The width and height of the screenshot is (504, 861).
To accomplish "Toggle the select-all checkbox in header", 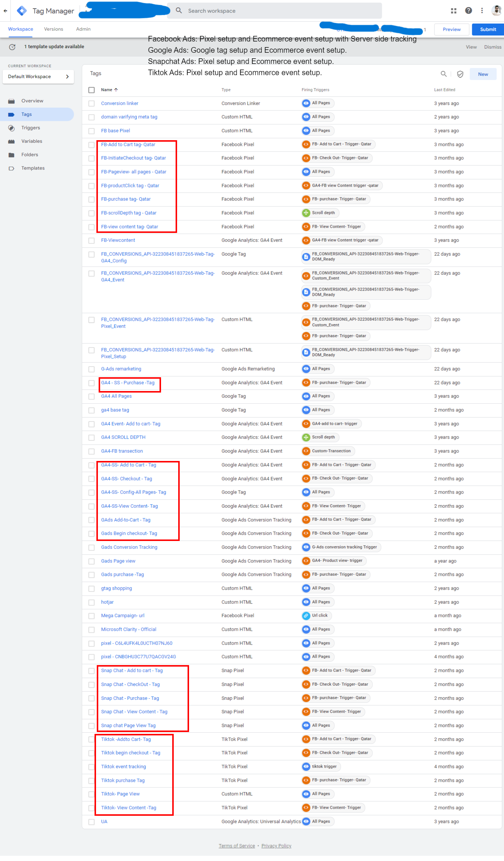I will (x=92, y=90).
